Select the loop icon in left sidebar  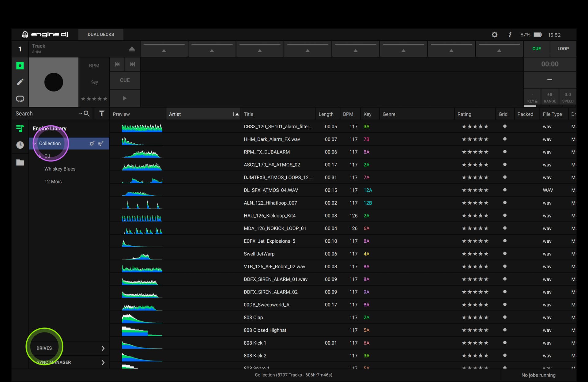(20, 99)
